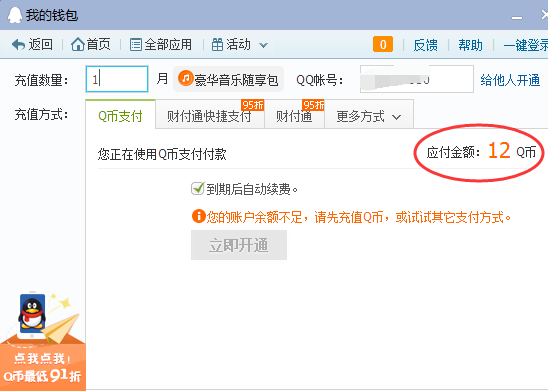Open 全部应用 list icon

click(x=136, y=45)
